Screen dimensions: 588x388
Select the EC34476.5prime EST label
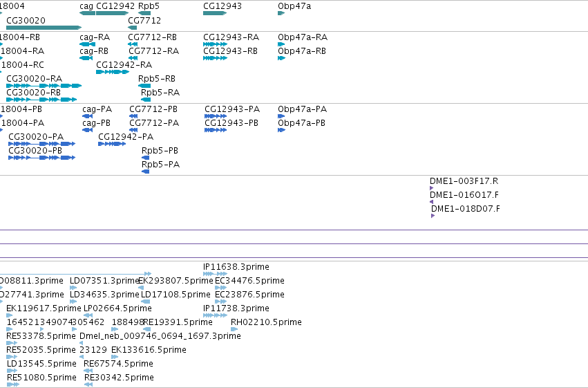point(249,281)
